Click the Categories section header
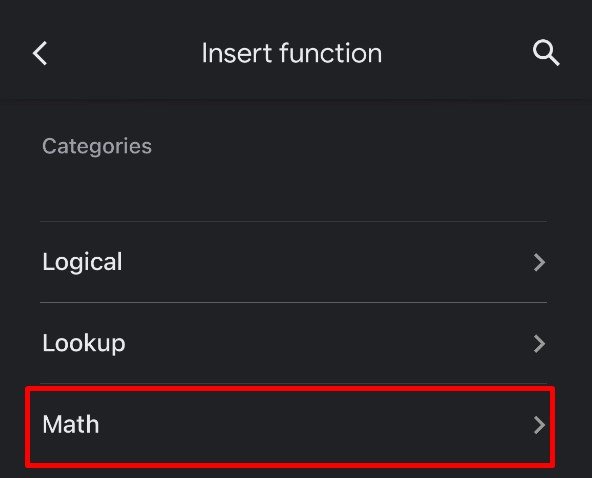 click(x=97, y=146)
